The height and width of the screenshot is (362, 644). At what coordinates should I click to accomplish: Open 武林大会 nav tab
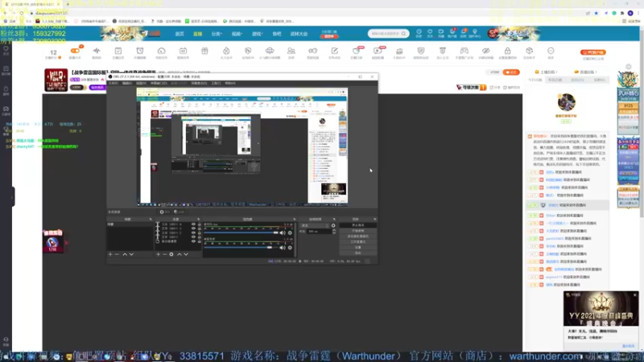(299, 34)
